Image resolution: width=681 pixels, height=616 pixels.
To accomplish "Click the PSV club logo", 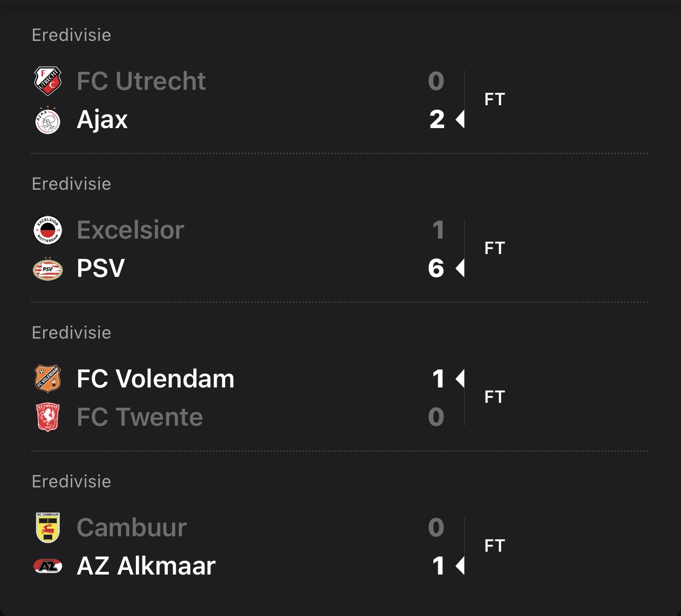I will click(48, 269).
